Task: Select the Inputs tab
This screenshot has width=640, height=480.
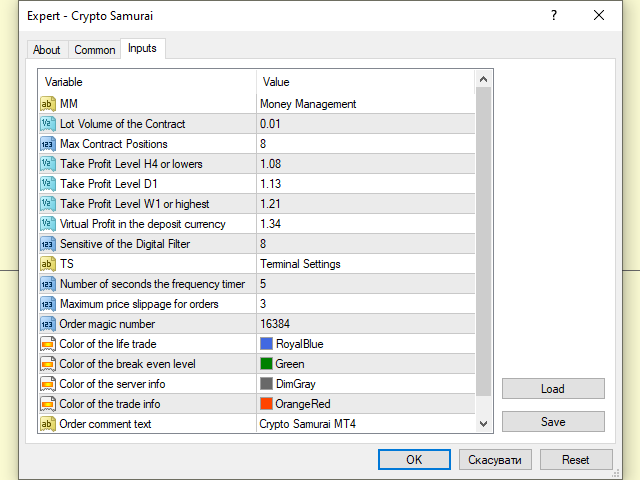Action: pos(142,48)
